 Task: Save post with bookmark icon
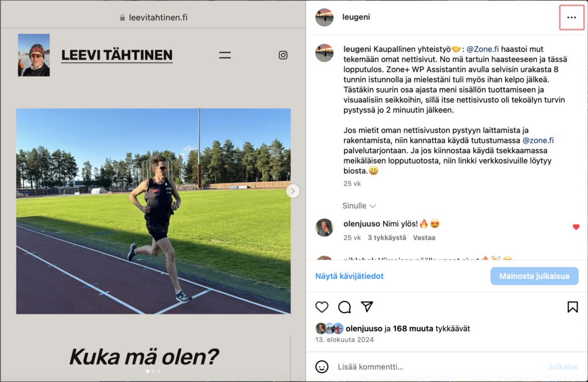[x=572, y=307]
